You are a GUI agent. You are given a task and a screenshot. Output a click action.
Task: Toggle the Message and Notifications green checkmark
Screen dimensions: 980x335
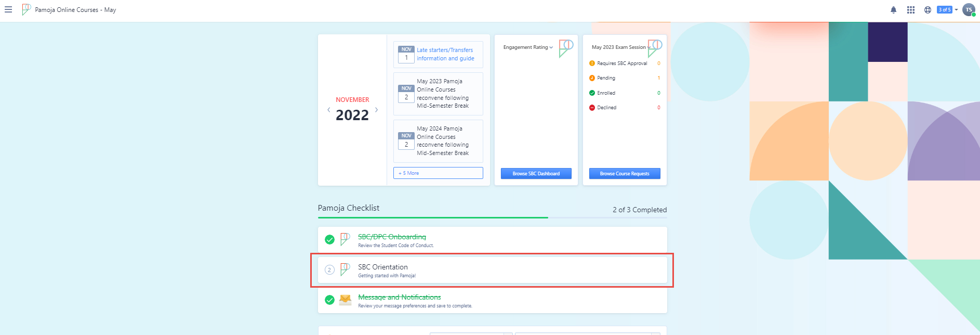tap(329, 300)
